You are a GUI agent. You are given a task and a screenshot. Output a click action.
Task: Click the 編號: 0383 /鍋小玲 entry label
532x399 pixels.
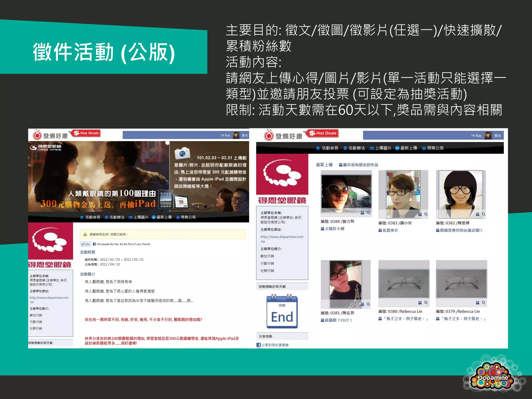coord(395,223)
